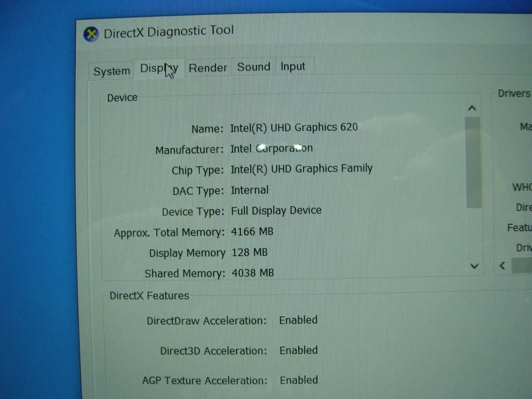Click the Device group heading
This screenshot has height=399, width=532.
tap(122, 98)
